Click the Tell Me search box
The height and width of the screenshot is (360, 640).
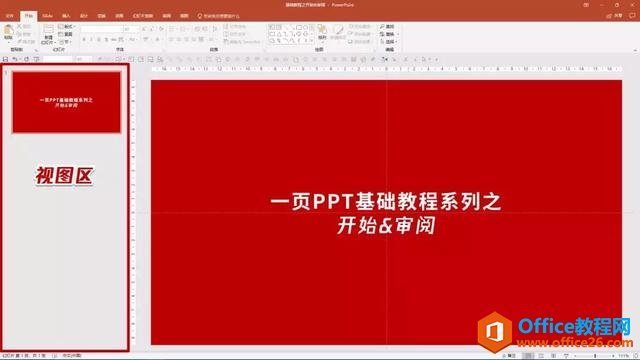218,16
